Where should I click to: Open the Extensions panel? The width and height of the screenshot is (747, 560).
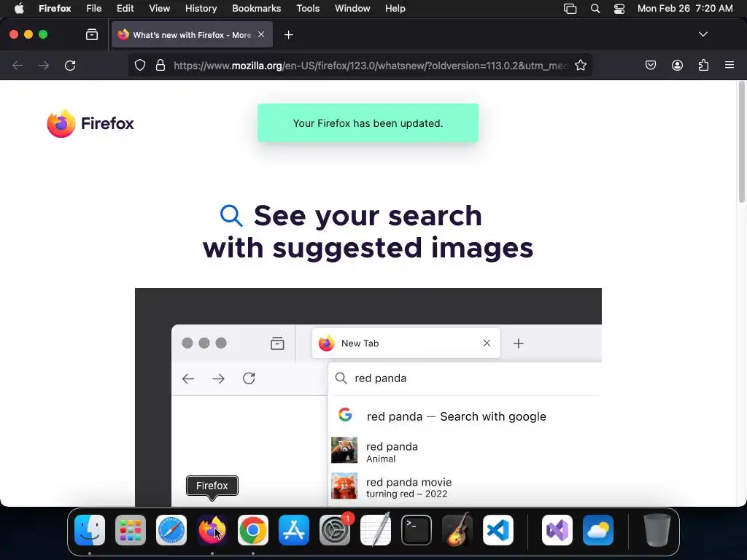tap(703, 65)
